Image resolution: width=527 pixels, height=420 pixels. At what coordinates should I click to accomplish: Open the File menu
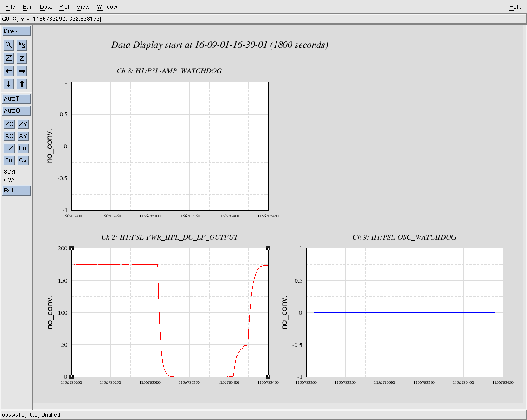[x=10, y=6]
